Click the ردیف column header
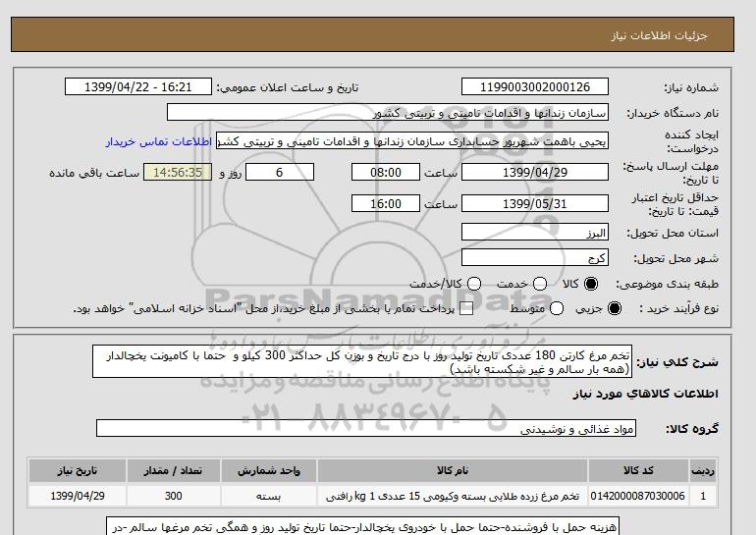 click(x=703, y=470)
